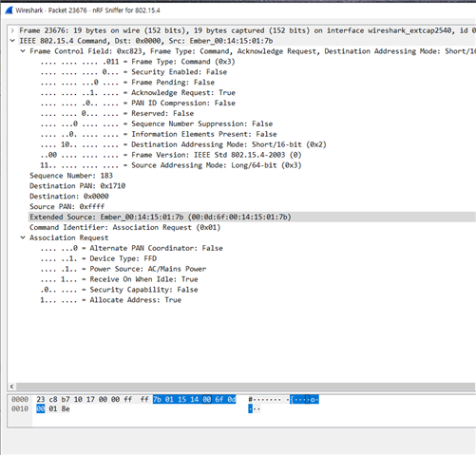Click the horizontal scrollbar track in tree pane

[x=245, y=387]
